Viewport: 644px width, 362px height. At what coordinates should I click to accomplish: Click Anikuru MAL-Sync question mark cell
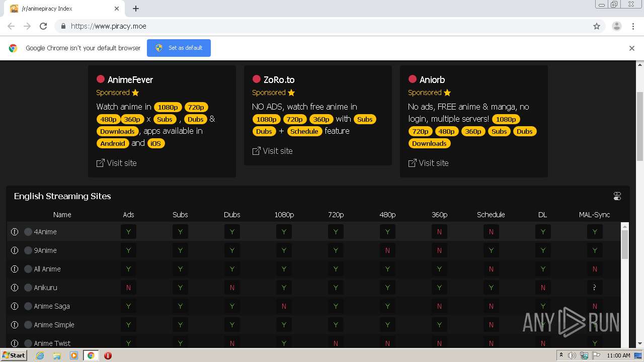595,288
